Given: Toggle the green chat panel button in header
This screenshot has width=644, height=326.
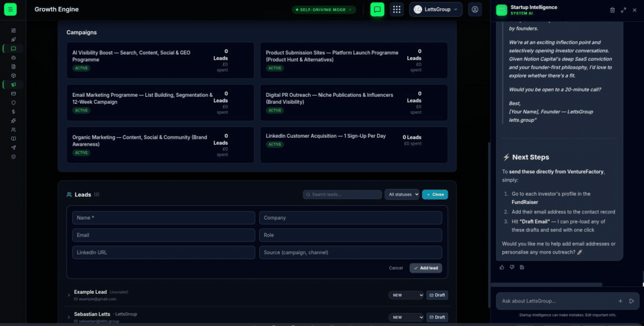Looking at the screenshot, I should pyautogui.click(x=377, y=9).
